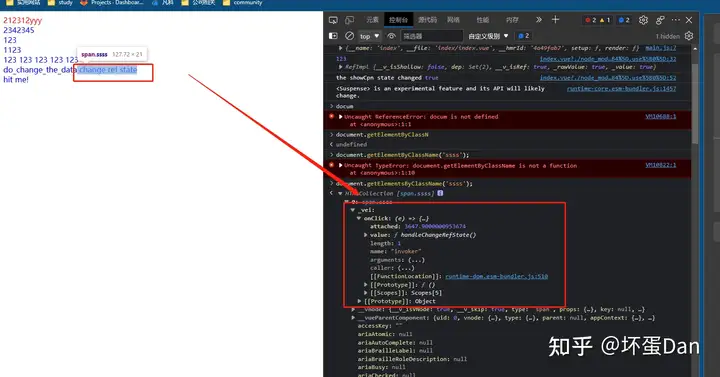Click 'change ref state' span on page

tap(108, 70)
